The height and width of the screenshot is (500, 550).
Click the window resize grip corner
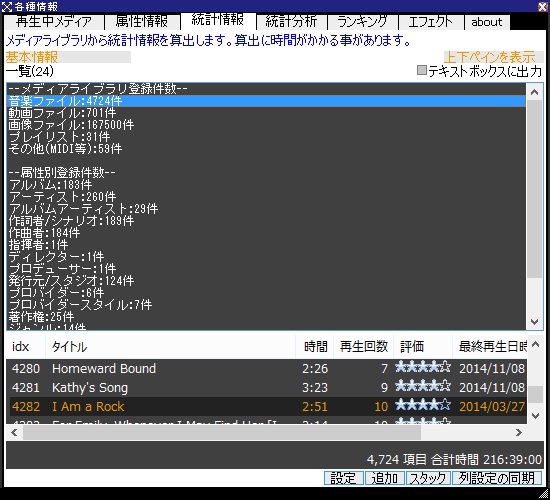543,493
